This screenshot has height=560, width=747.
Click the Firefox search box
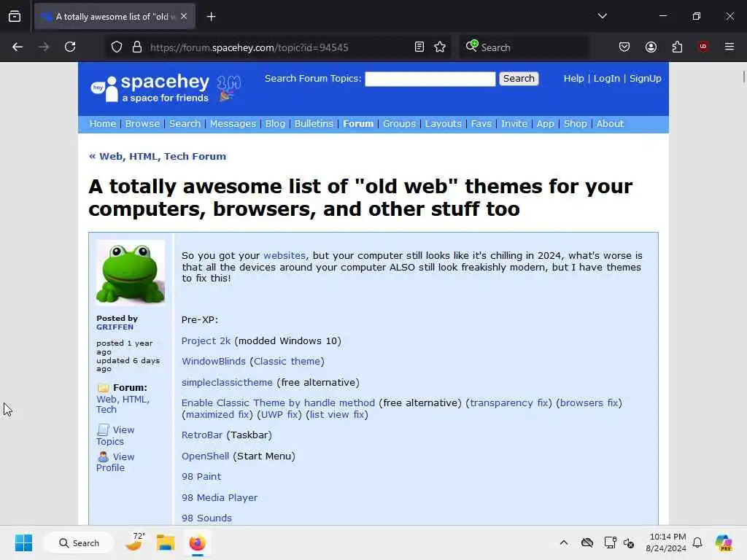pos(524,47)
